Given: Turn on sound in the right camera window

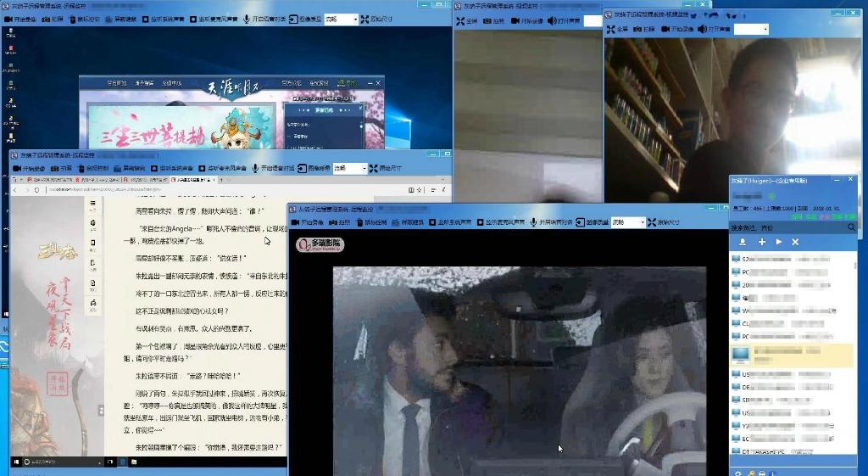Looking at the screenshot, I should coord(714,30).
